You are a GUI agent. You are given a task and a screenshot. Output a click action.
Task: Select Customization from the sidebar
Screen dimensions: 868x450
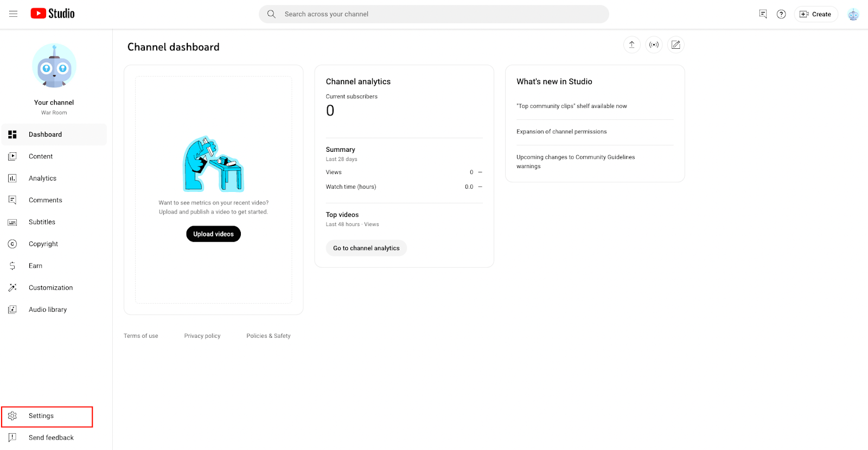(50, 288)
